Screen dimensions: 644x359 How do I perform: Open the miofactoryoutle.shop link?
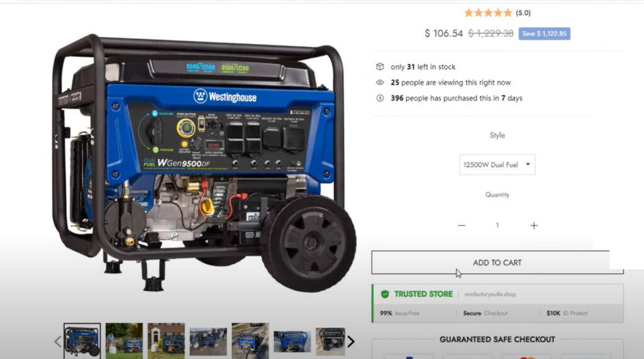point(490,294)
